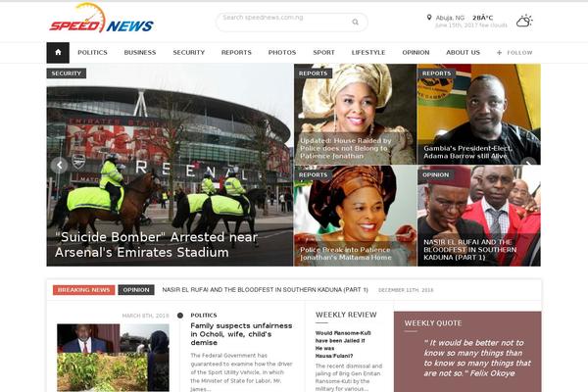Click the June 15th few clouds text
588x392 pixels.
471,25
